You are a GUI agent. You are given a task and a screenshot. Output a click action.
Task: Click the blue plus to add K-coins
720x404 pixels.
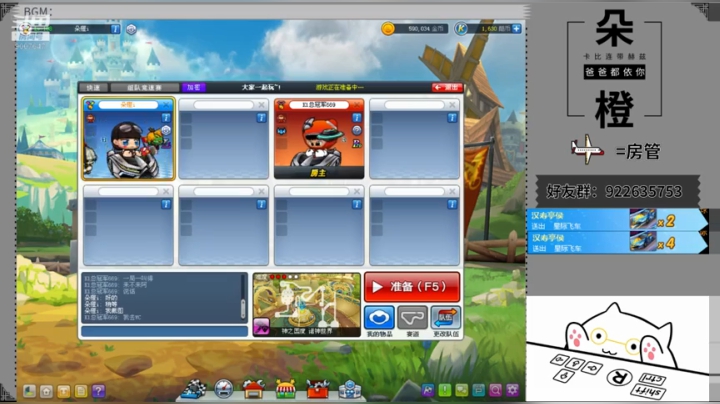pos(517,28)
